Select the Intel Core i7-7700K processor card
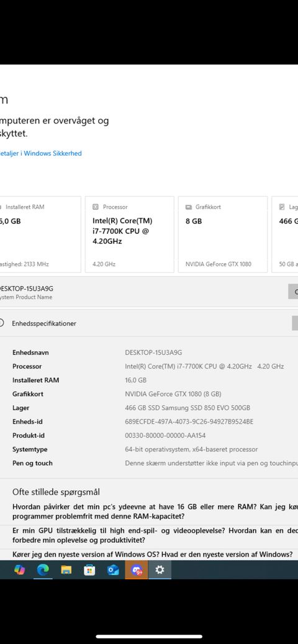Screen dimensions: 298x644 click(130, 235)
